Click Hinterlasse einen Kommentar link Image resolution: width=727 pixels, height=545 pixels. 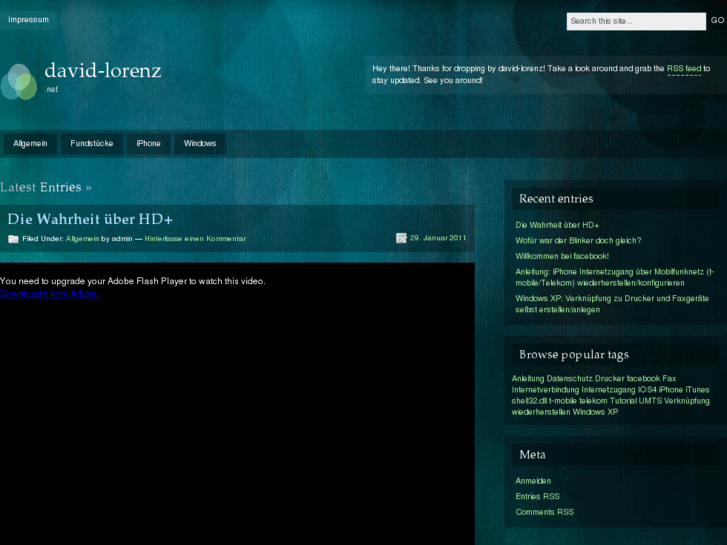pyautogui.click(x=195, y=239)
